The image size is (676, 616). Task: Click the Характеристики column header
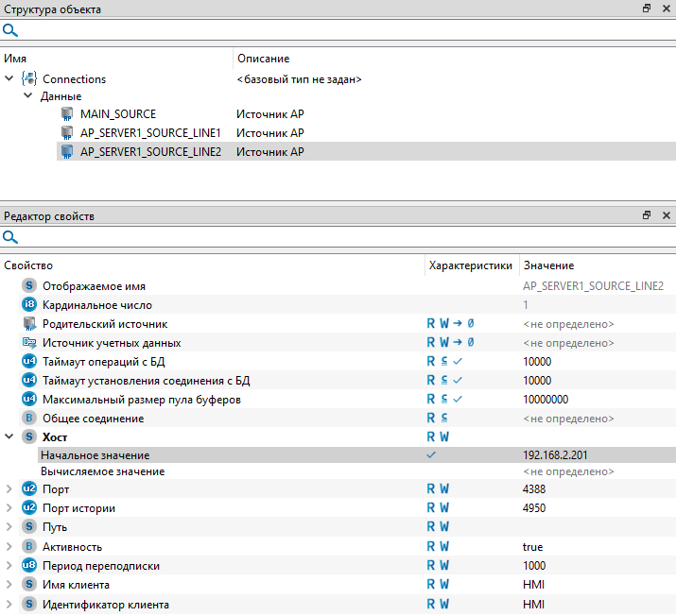click(x=470, y=265)
